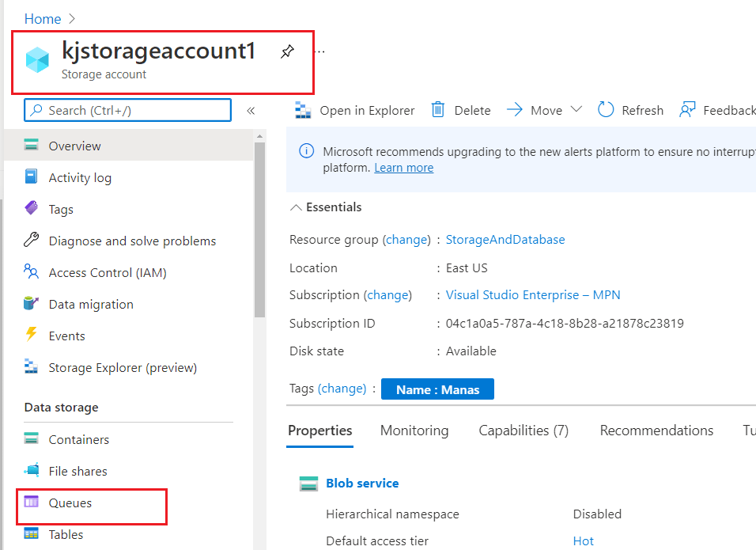This screenshot has height=550, width=756.
Task: Click the Activity log icon
Action: (x=32, y=176)
